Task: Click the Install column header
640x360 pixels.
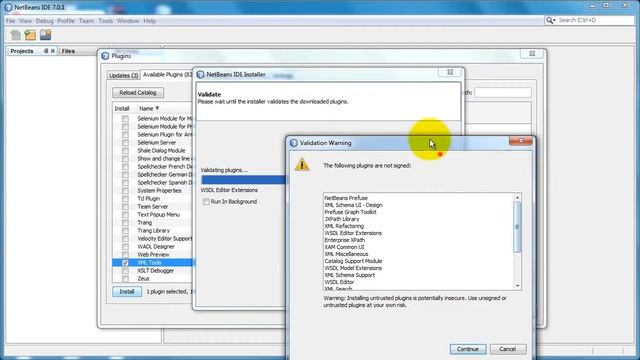Action: (x=122, y=108)
